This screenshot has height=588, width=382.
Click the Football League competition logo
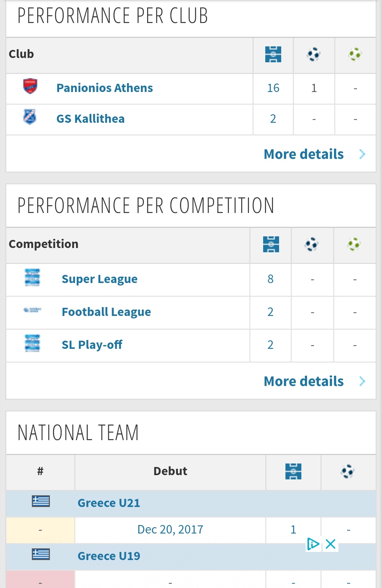32,310
